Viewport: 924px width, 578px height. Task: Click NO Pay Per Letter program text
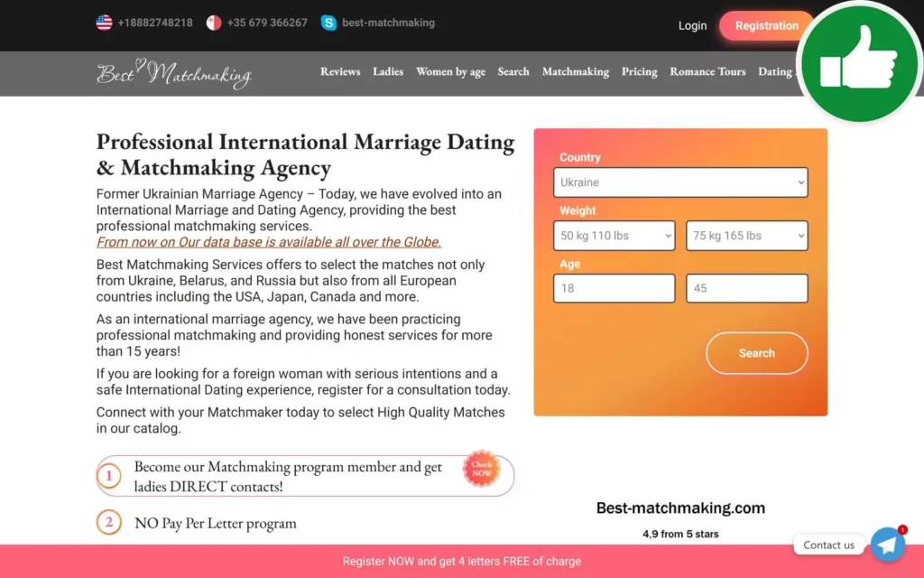(x=215, y=523)
